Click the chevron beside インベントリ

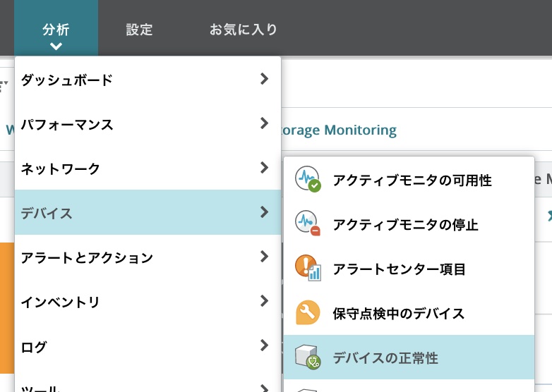(x=264, y=301)
